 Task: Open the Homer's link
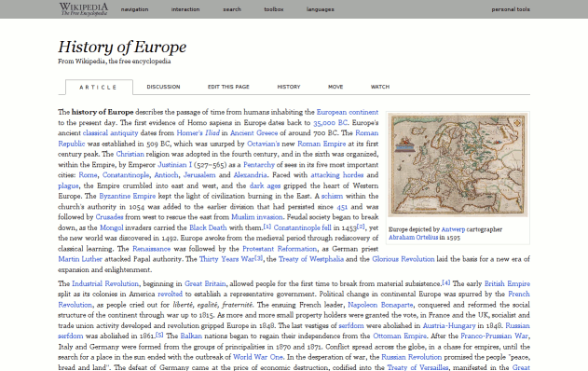189,133
